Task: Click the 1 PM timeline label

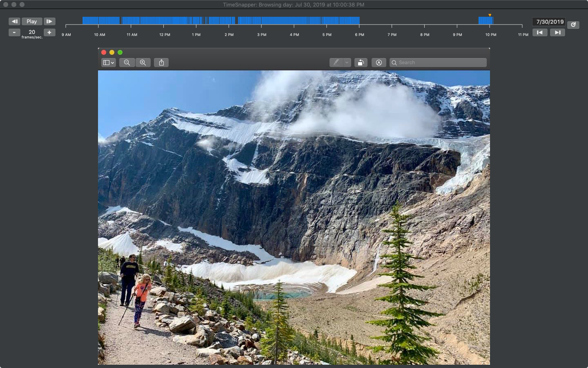Action: tap(196, 35)
